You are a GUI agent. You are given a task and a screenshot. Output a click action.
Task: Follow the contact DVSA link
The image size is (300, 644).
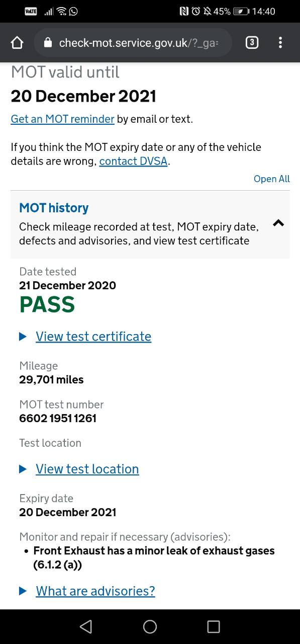coord(133,162)
